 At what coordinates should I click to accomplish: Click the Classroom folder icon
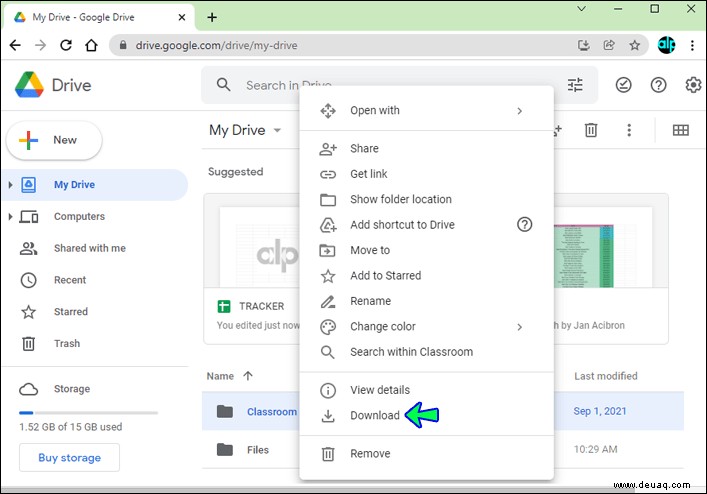225,411
